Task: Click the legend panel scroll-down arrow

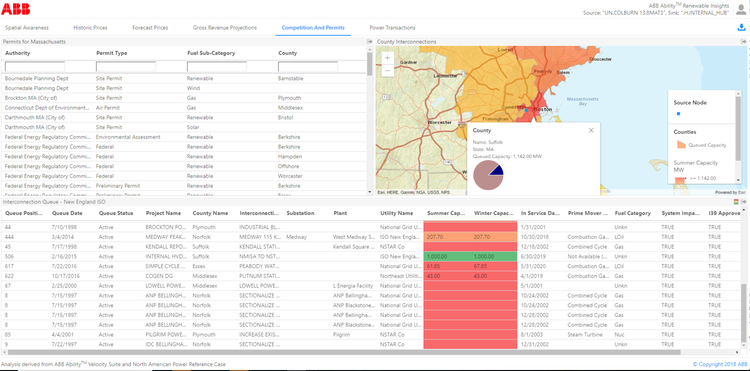Action: (x=738, y=180)
